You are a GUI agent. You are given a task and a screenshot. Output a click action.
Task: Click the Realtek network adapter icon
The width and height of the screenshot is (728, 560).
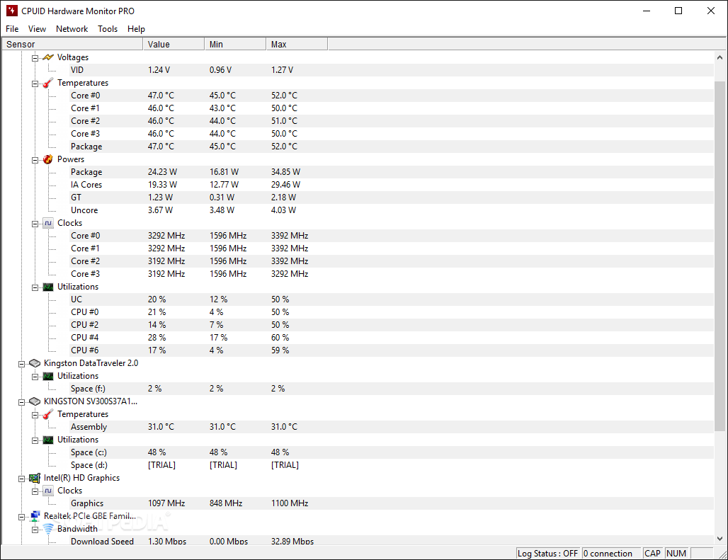(35, 516)
